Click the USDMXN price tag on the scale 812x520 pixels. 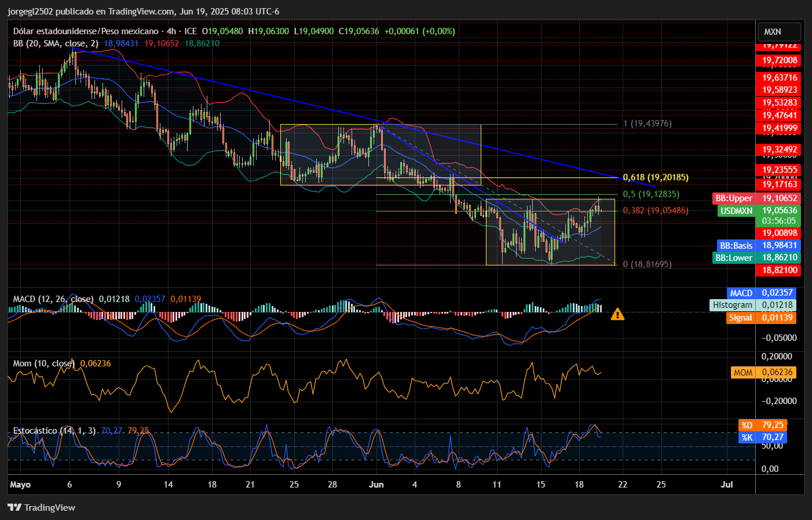[737, 210]
